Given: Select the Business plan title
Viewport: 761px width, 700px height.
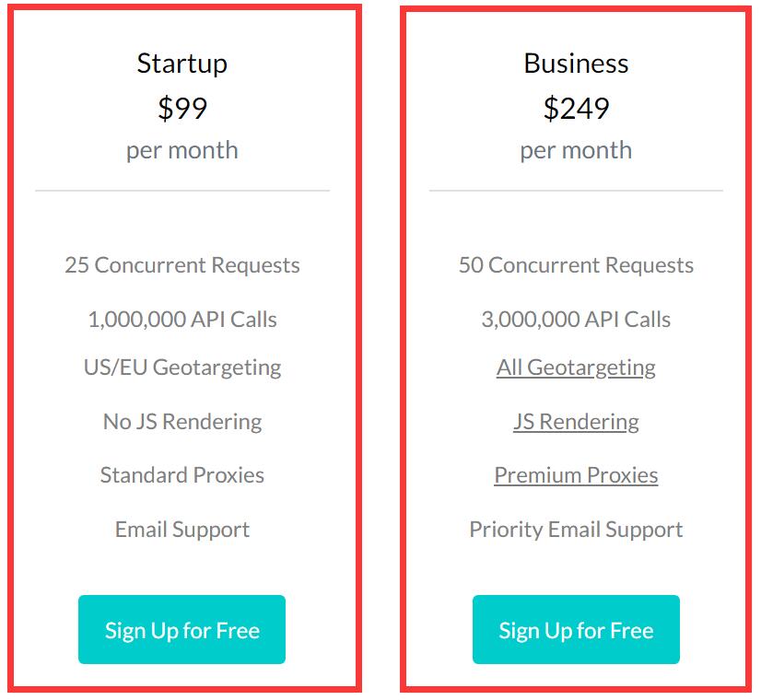Looking at the screenshot, I should (576, 64).
